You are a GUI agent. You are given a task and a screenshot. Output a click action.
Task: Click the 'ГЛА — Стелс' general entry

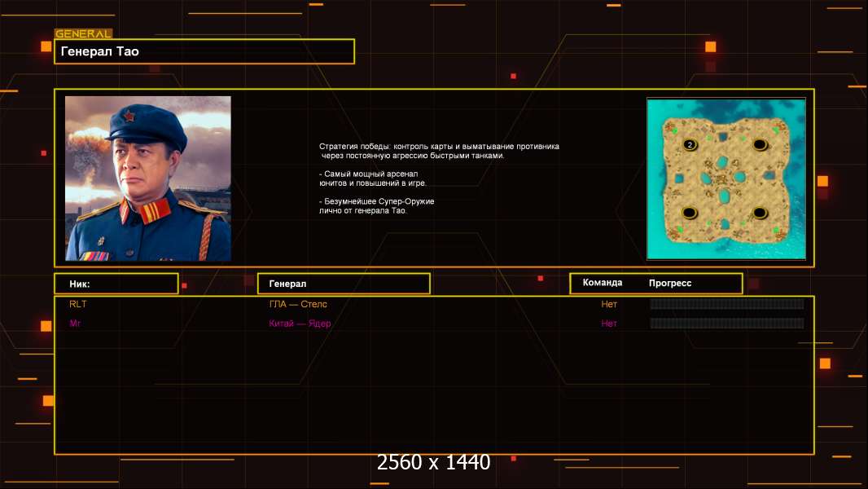coord(298,304)
